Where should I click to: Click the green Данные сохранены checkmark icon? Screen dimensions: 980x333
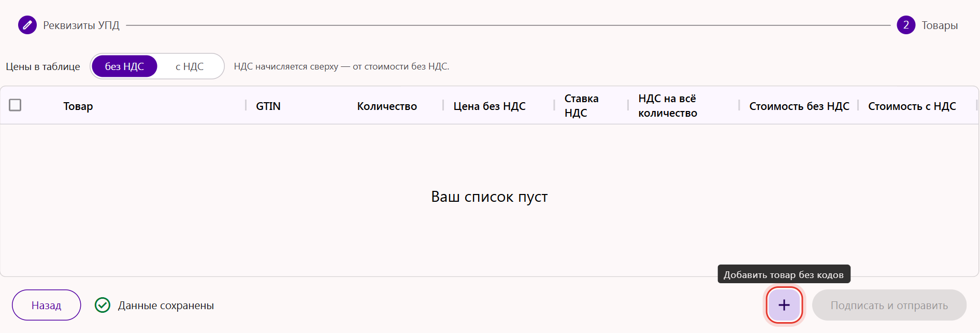pos(103,305)
